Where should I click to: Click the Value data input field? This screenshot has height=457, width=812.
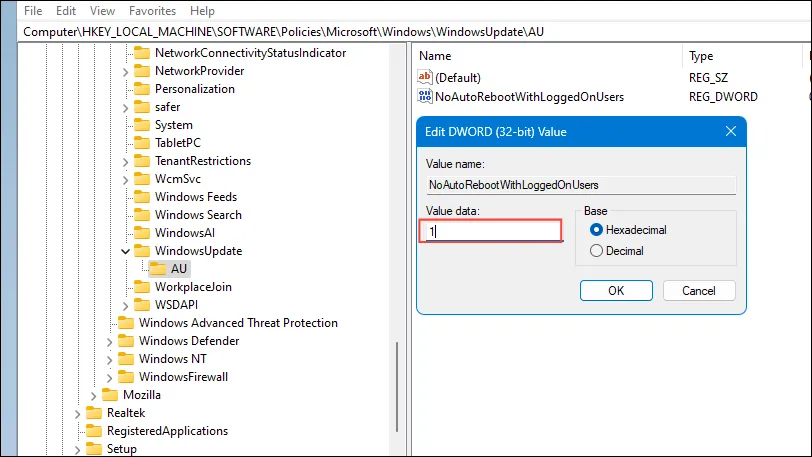pyautogui.click(x=490, y=231)
